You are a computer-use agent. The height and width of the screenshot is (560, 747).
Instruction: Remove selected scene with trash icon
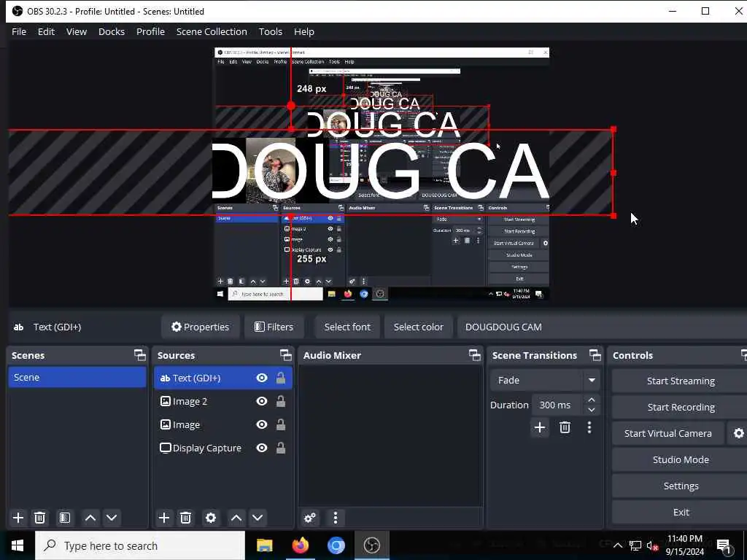pos(40,518)
